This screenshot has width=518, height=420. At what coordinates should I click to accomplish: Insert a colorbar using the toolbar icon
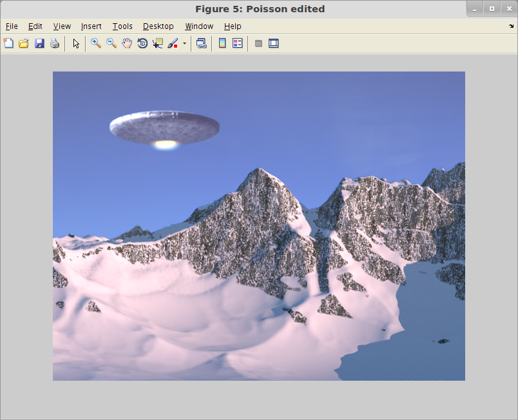pos(222,43)
